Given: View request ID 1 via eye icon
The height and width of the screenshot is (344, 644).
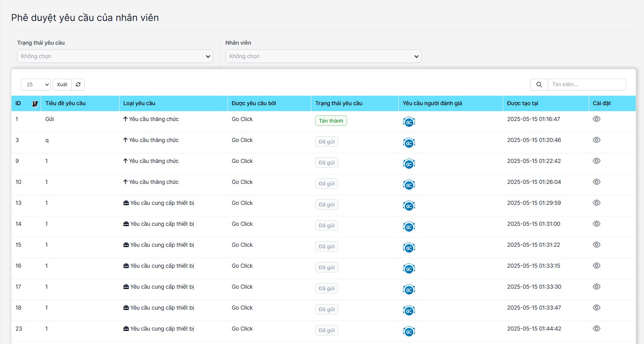Looking at the screenshot, I should point(597,119).
